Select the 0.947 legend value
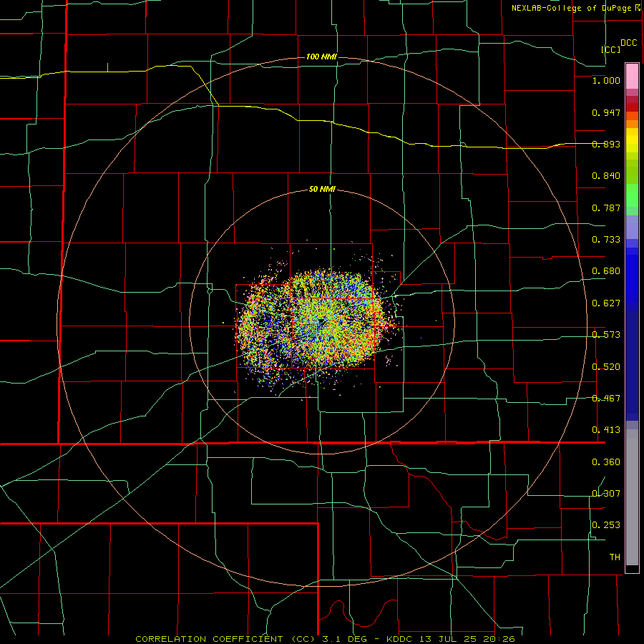 tap(606, 112)
